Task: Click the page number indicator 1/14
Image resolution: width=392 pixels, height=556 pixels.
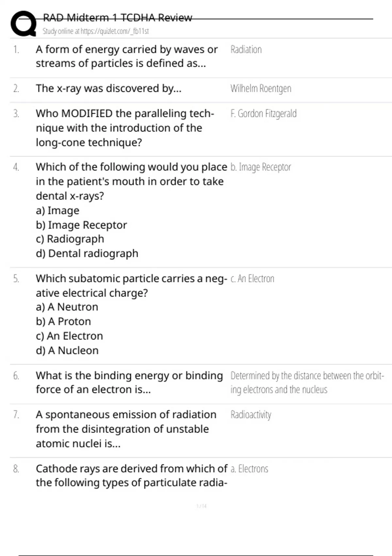Action: tap(202, 506)
